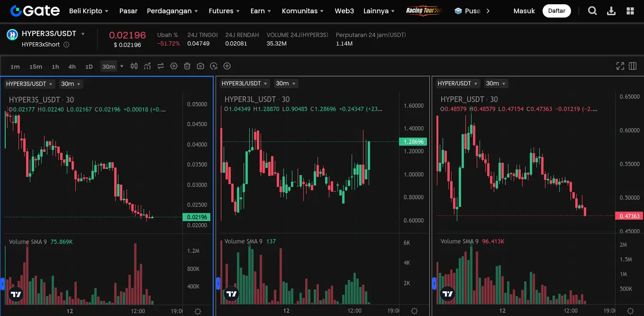This screenshot has height=316, width=644.
Task: Click the compare swap arrows icon
Action: pos(161,66)
